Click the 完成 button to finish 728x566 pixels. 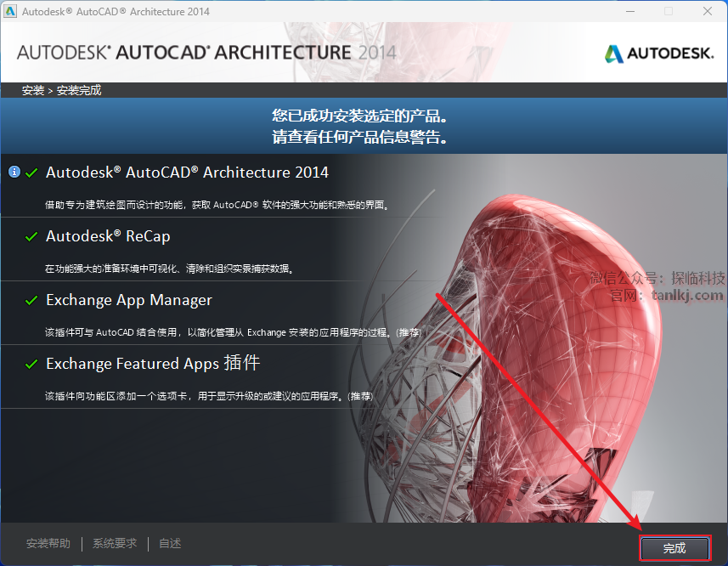674,548
